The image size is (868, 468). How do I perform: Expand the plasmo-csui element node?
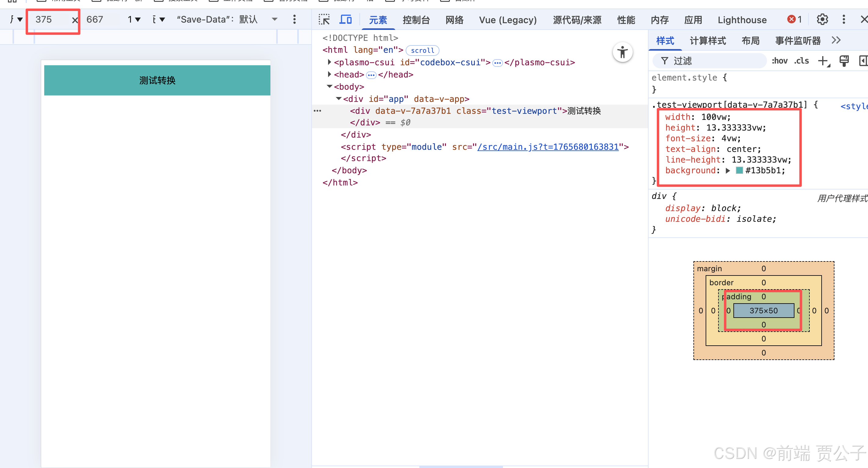[329, 62]
